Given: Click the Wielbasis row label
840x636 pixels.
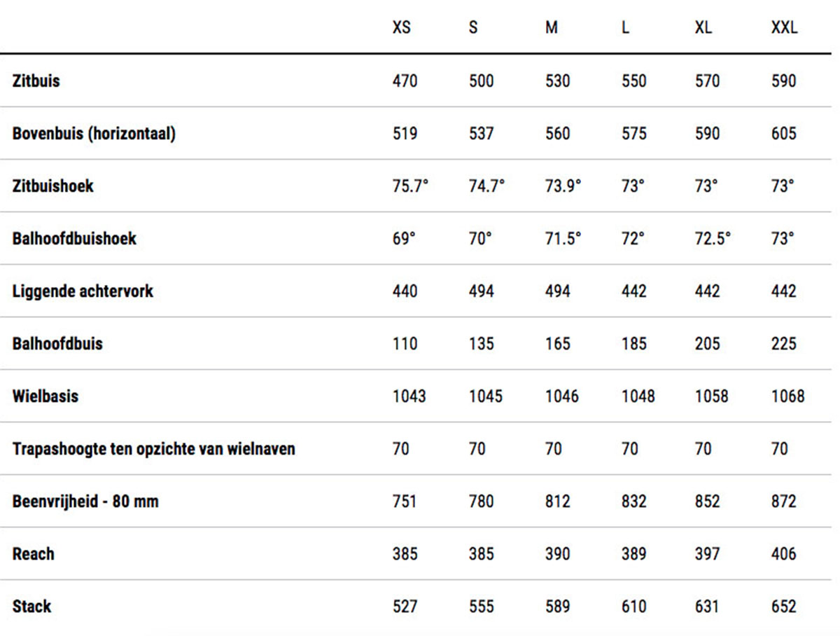Looking at the screenshot, I should [x=45, y=396].
